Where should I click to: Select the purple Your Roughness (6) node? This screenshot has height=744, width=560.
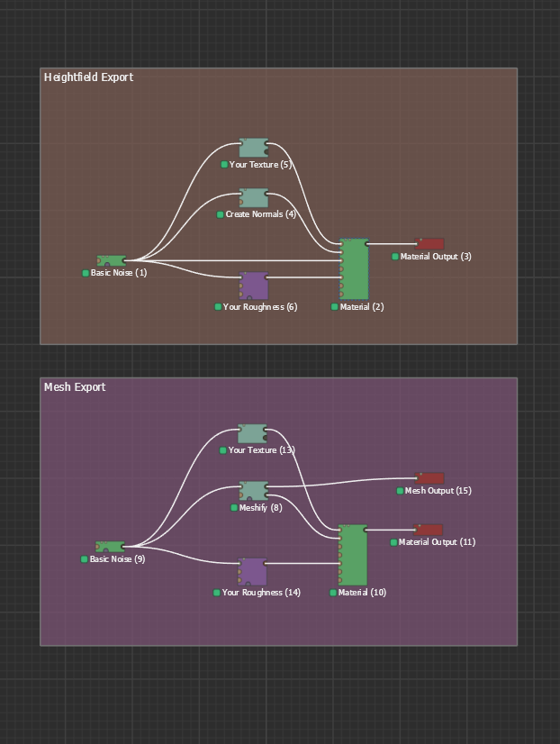(254, 286)
